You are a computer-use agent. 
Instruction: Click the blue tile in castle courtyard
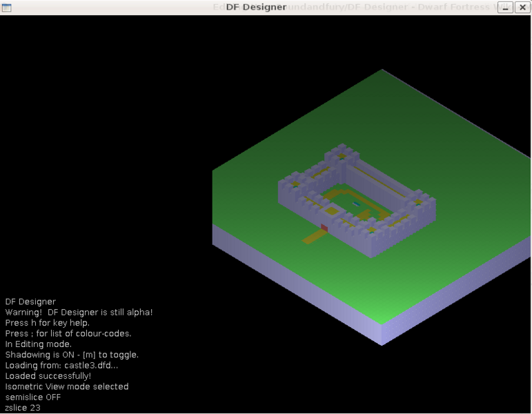pos(356,204)
